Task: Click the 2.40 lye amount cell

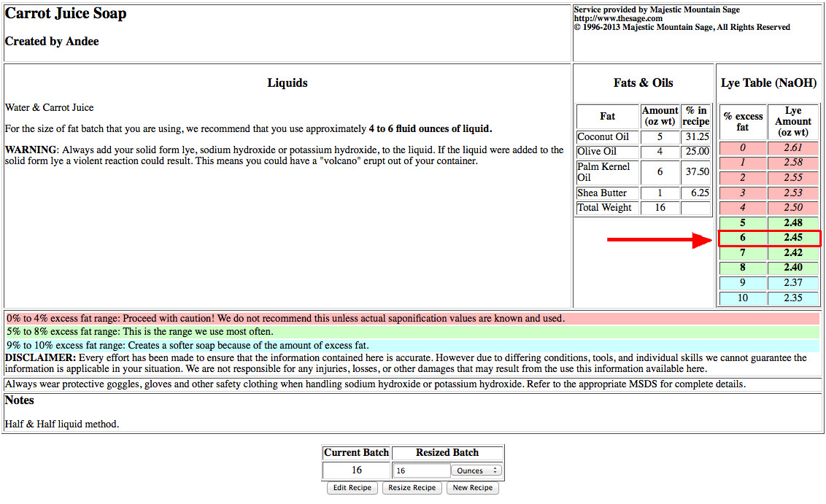Action: 793,268
